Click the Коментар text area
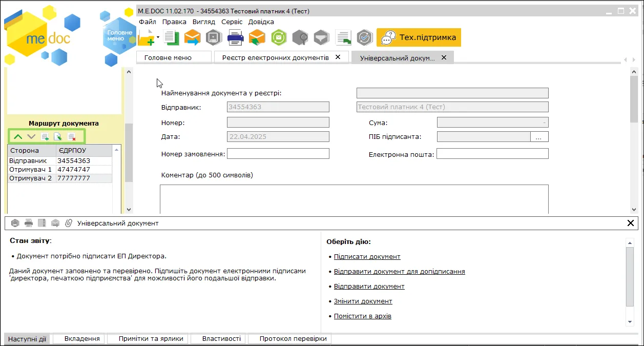Screen dimensions: 644x346 [354, 199]
